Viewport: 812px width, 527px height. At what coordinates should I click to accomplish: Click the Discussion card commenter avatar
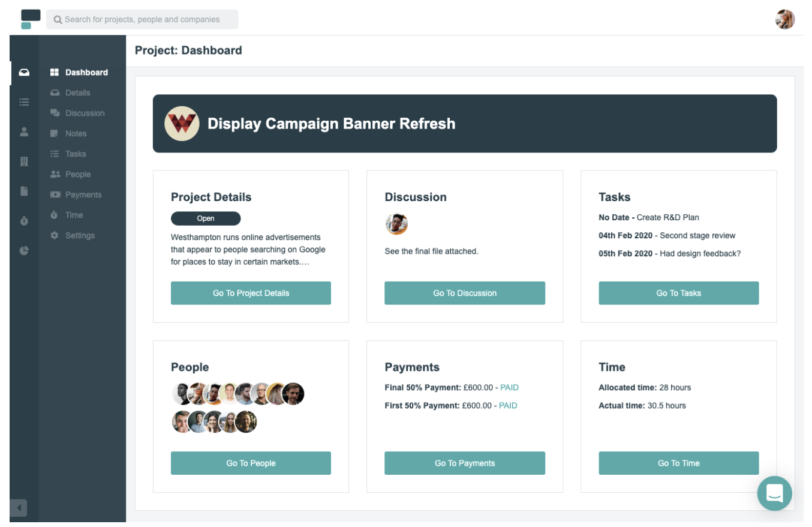(x=396, y=224)
